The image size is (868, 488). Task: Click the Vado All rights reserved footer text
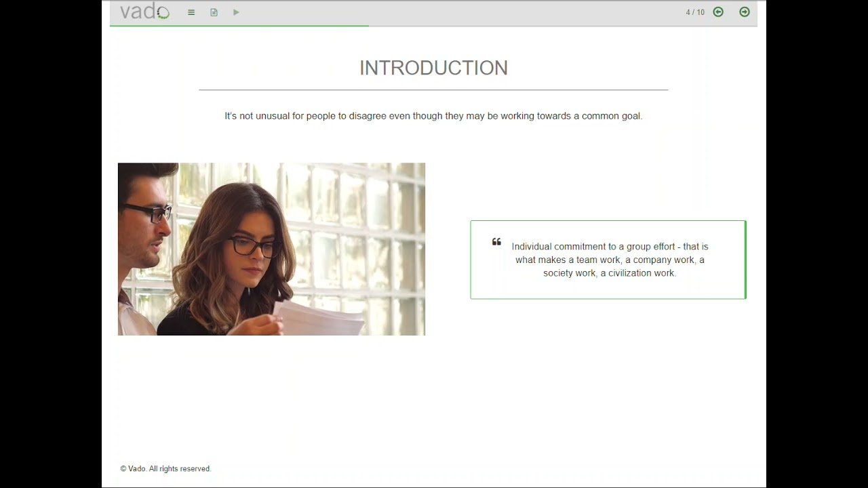tap(166, 469)
